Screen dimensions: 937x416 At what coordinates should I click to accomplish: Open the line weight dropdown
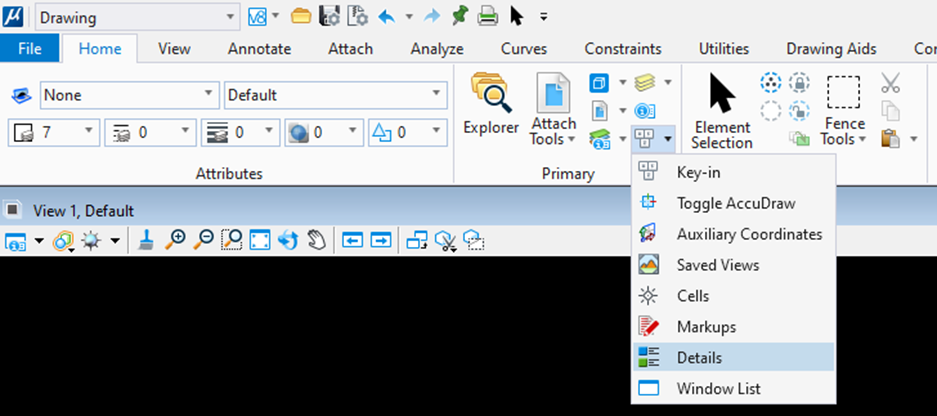click(240, 132)
